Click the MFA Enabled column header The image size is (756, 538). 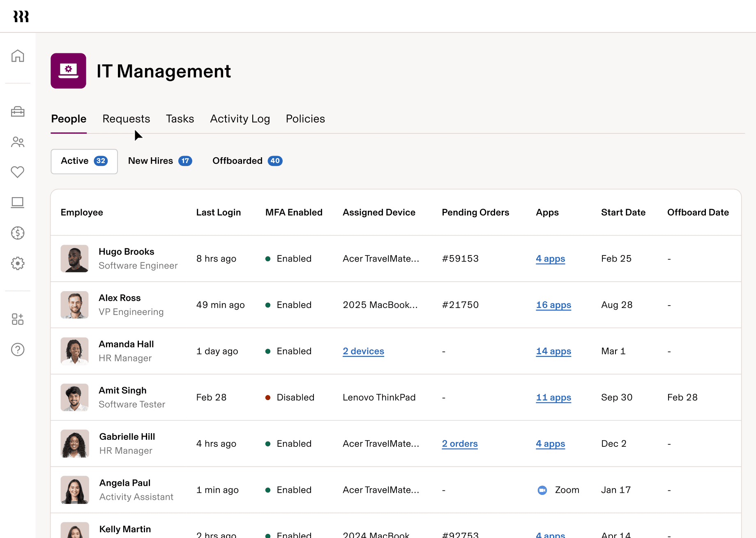[x=294, y=212]
